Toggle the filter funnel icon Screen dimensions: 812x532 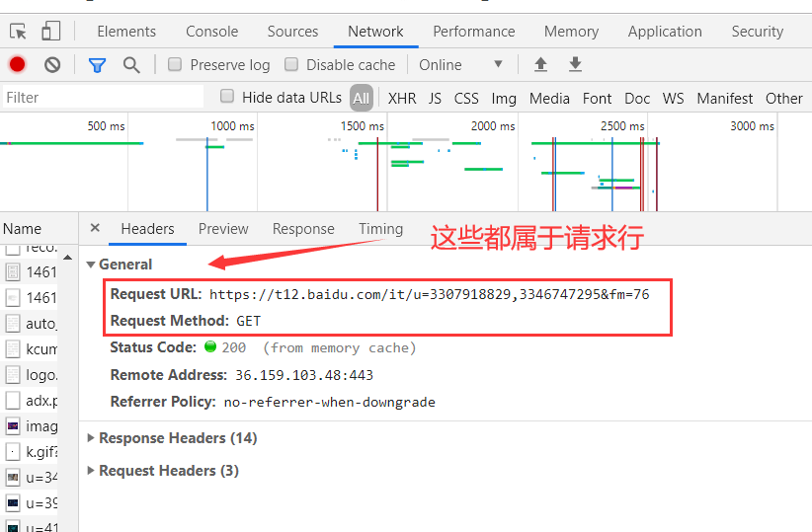(98, 65)
